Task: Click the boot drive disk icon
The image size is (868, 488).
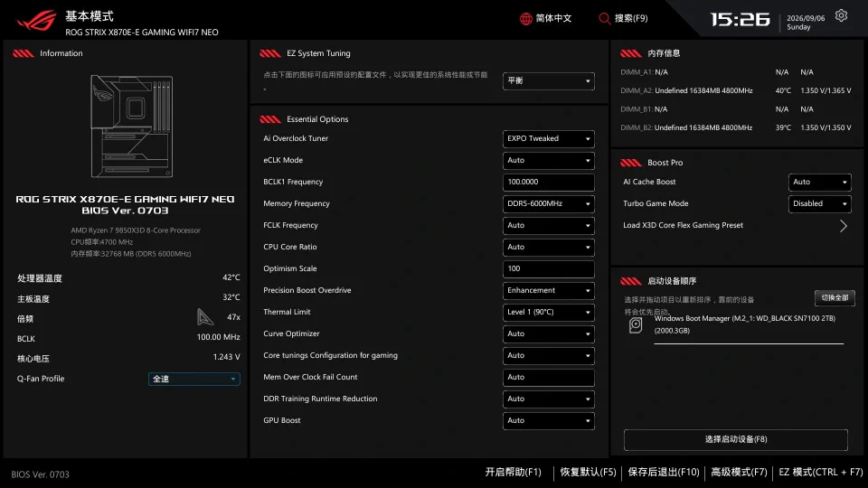Action: [636, 324]
